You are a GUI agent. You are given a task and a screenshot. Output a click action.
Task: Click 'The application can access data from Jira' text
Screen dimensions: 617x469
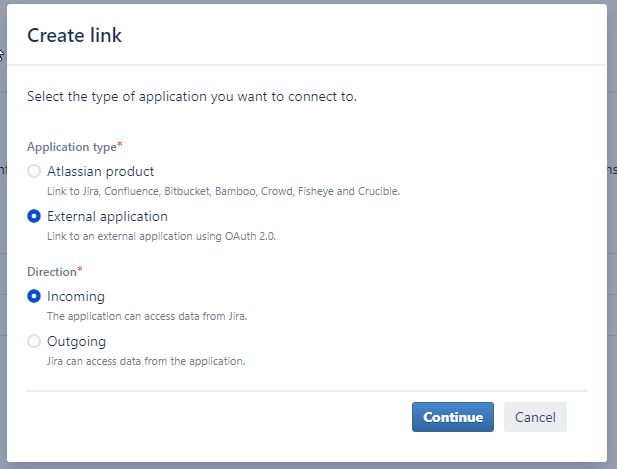tap(147, 316)
